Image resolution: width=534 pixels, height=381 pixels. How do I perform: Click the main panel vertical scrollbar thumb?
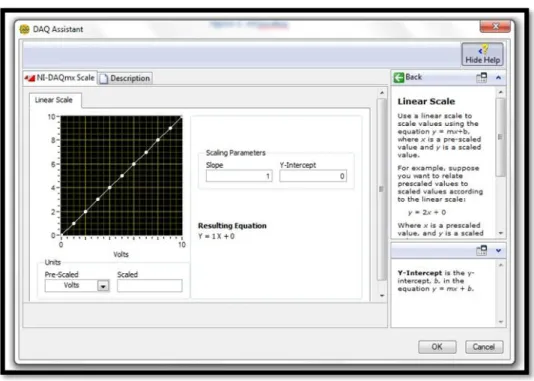381,189
